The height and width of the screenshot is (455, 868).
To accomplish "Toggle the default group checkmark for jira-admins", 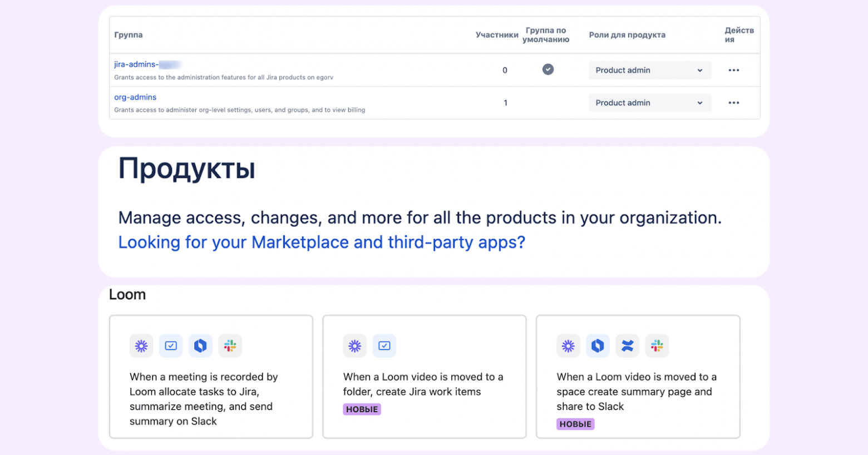I will 548,69.
